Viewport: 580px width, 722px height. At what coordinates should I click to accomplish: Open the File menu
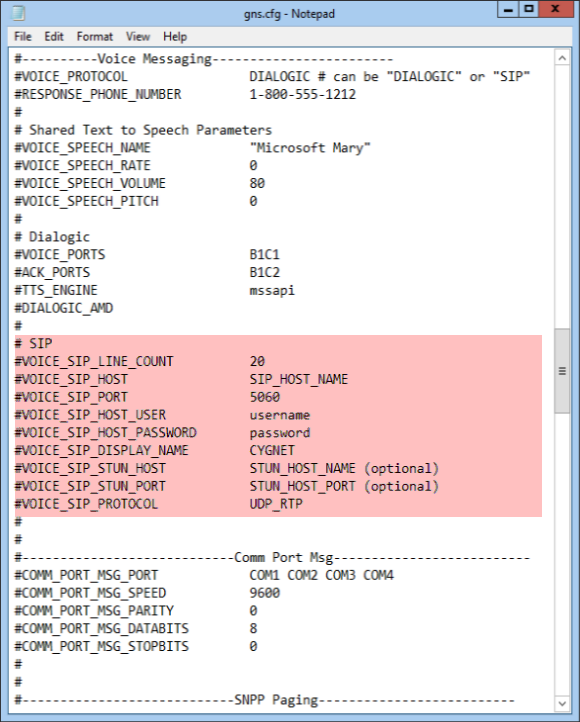(23, 36)
